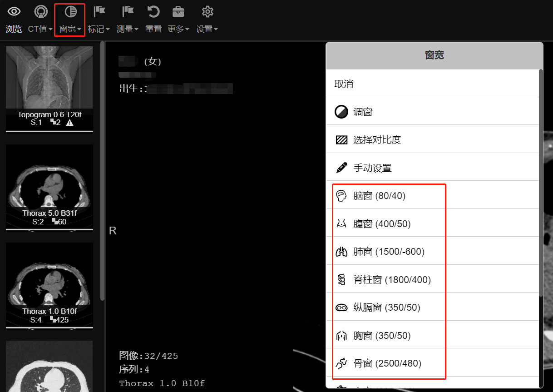Open the 更多 briefcase icon
This screenshot has width=553, height=392.
tap(178, 11)
